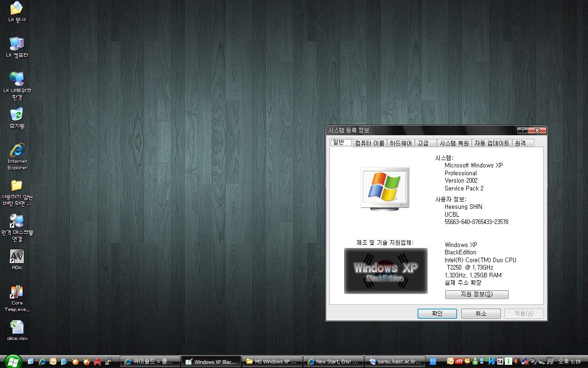Click the KO language bar indicator

(x=434, y=360)
